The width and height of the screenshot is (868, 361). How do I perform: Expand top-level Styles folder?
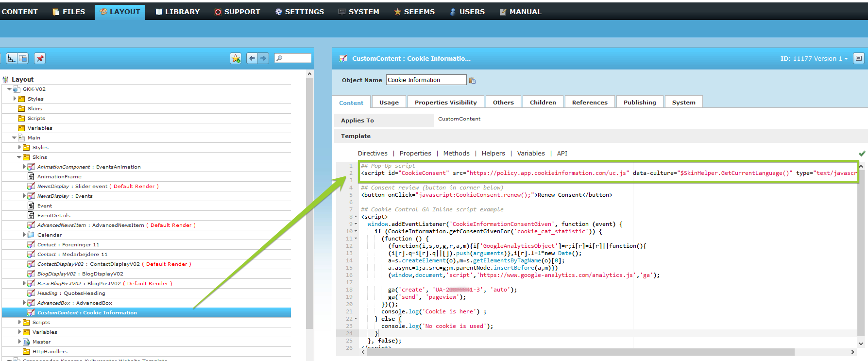click(15, 99)
